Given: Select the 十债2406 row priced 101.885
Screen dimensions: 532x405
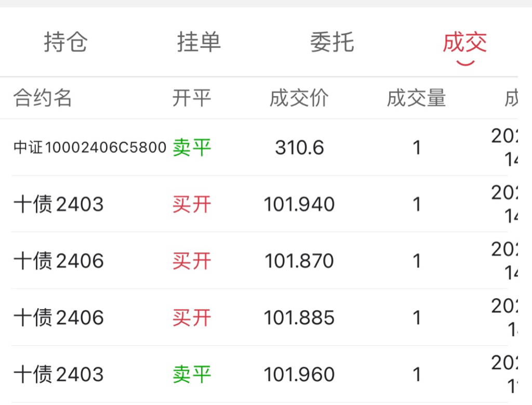Looking at the screenshot, I should (259, 318).
